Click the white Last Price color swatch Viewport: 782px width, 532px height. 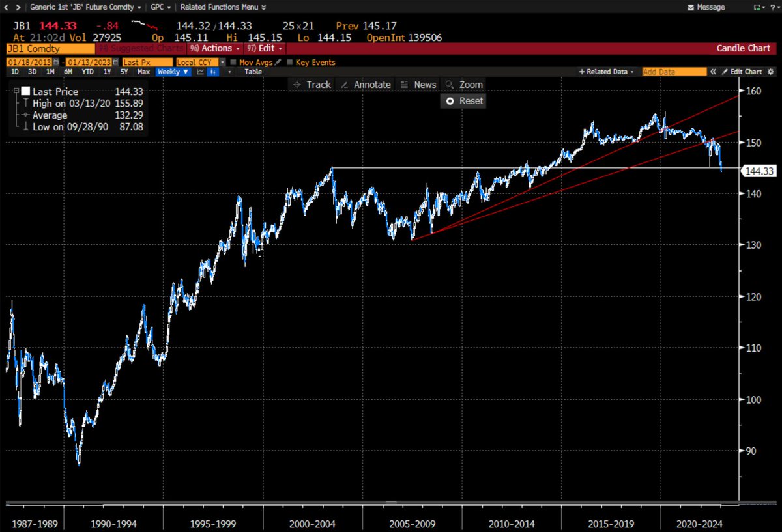click(x=25, y=92)
